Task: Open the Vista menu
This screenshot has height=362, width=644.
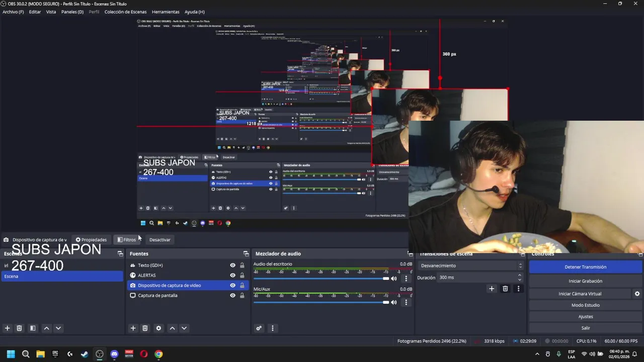Action: pyautogui.click(x=51, y=12)
